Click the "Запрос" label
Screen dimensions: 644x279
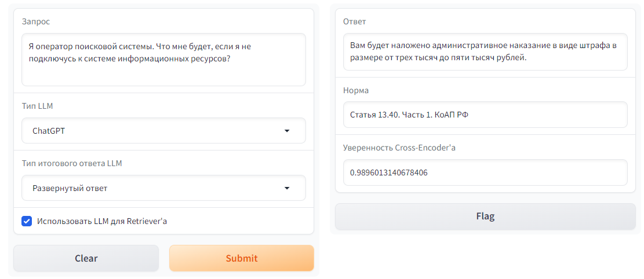click(x=36, y=21)
